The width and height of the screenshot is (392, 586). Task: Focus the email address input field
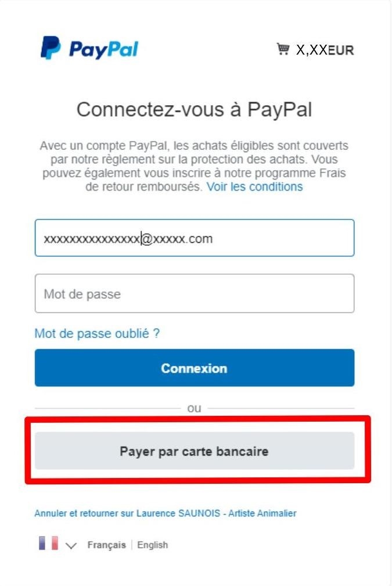point(195,238)
